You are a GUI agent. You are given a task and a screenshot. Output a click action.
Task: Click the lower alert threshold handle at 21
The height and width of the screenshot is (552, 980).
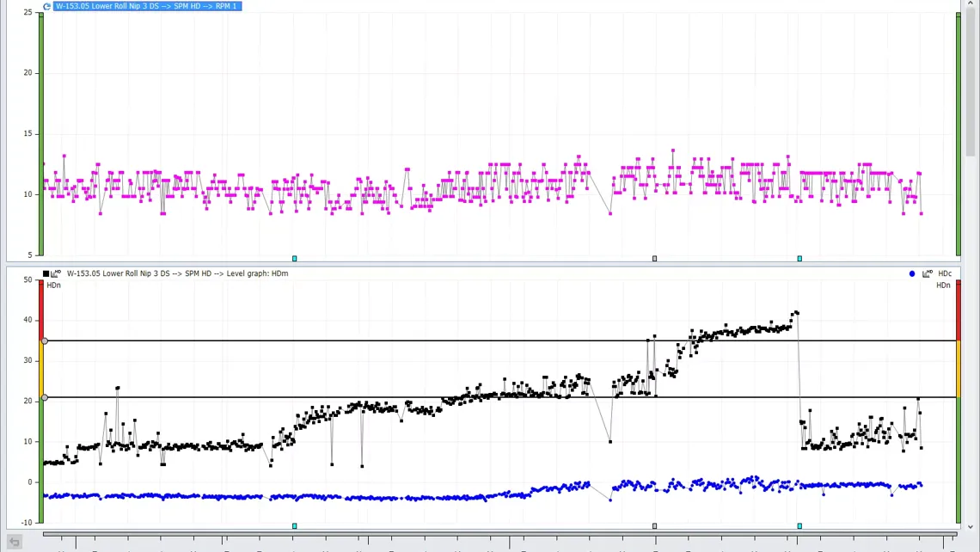click(45, 397)
